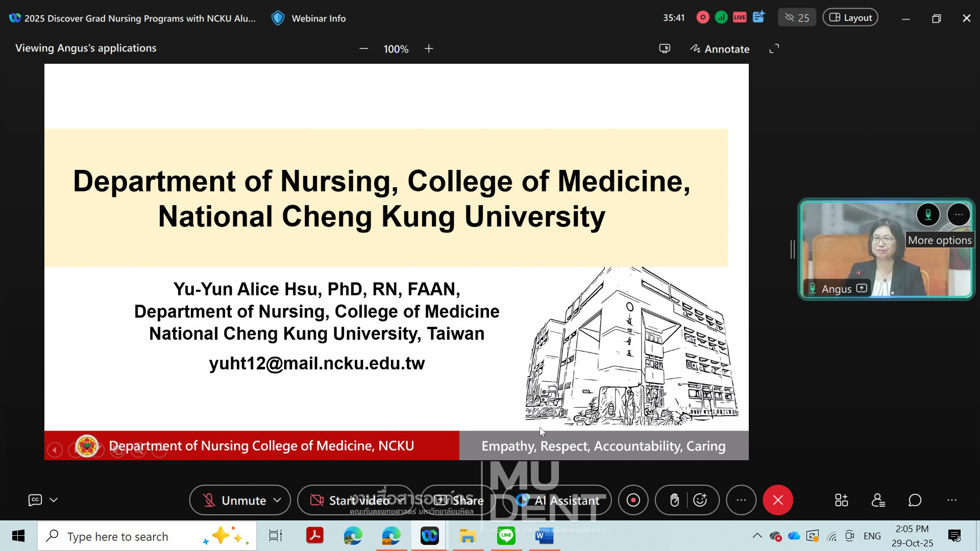Click the Annotate button
This screenshot has width=980, height=551.
click(720, 49)
